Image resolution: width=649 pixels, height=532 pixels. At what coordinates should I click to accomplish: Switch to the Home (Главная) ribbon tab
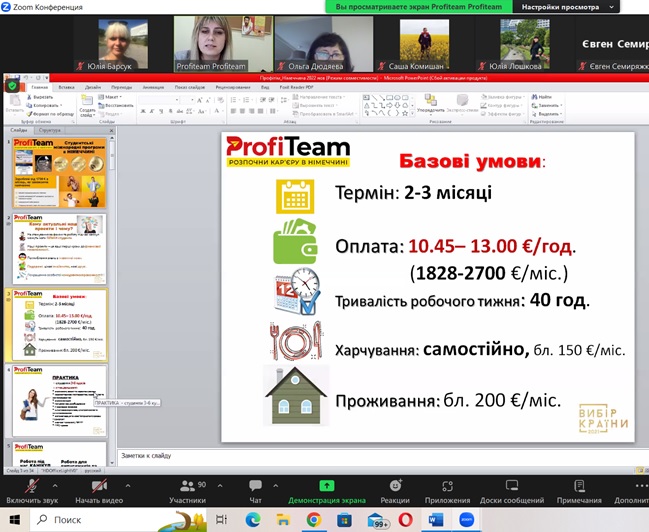[40, 87]
